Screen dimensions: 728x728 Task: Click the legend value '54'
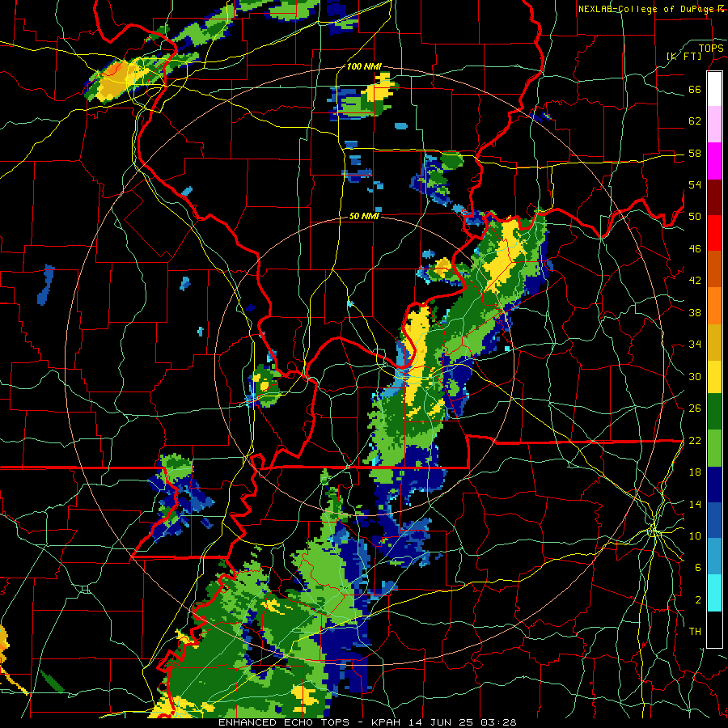pyautogui.click(x=695, y=184)
